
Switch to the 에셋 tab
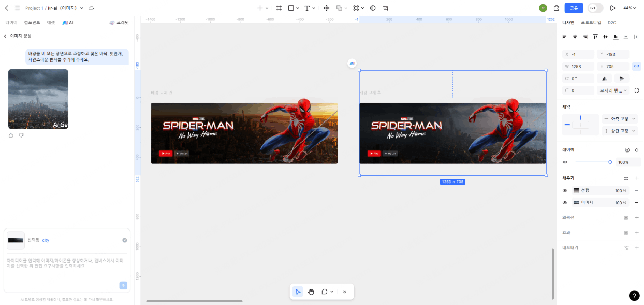point(51,23)
